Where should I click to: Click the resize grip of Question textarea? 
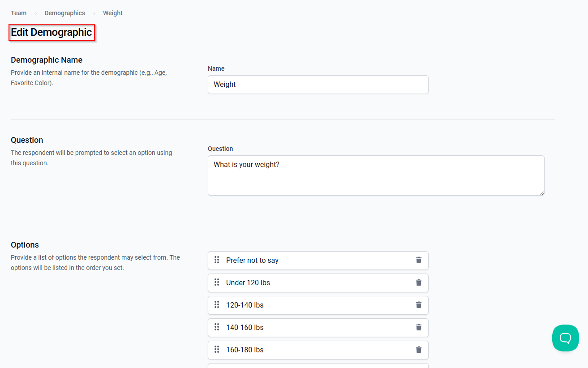[542, 193]
